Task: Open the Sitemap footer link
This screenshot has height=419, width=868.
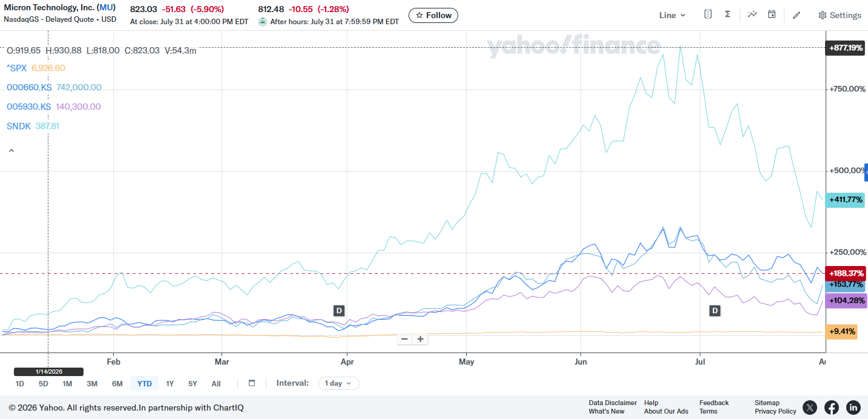Action: pos(767,403)
